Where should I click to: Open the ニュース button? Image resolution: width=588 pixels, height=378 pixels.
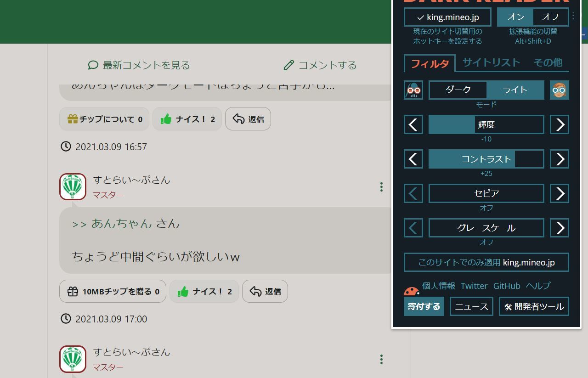(471, 306)
